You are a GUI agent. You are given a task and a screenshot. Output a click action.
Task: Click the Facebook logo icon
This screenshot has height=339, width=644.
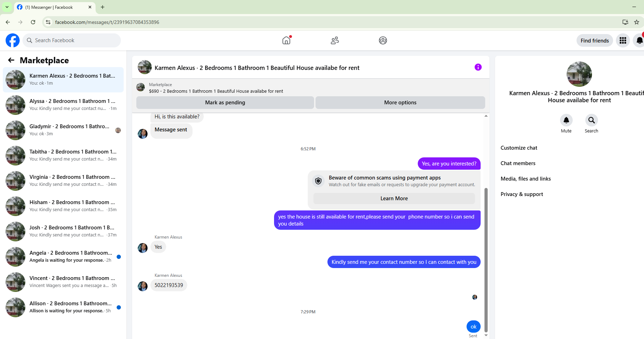click(x=13, y=40)
